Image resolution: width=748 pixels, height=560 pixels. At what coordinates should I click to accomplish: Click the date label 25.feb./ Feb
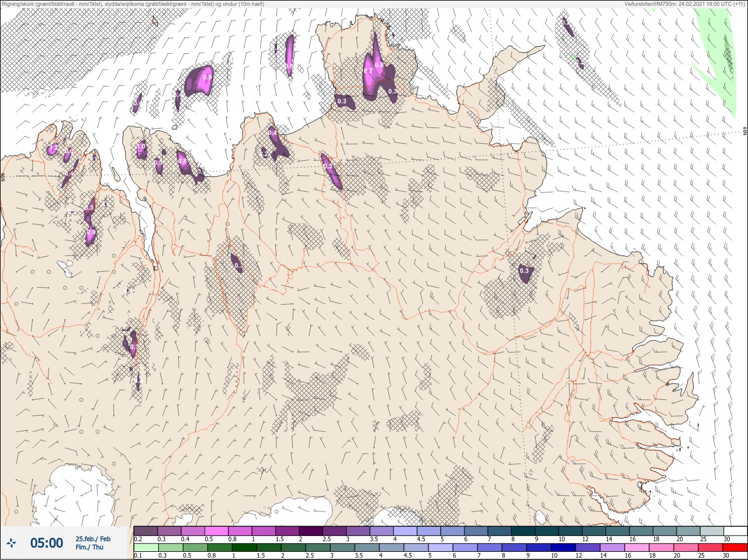click(93, 538)
